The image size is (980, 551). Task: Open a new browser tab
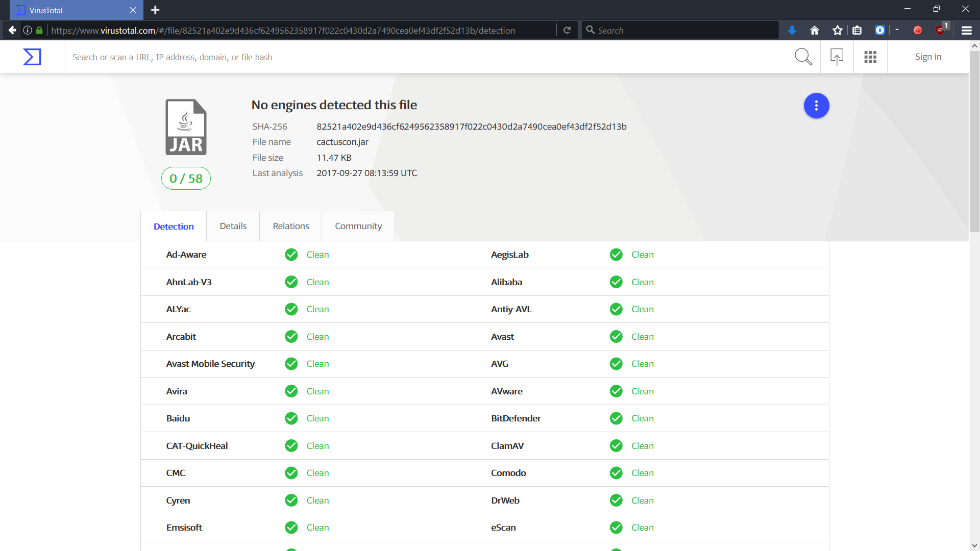[x=155, y=10]
